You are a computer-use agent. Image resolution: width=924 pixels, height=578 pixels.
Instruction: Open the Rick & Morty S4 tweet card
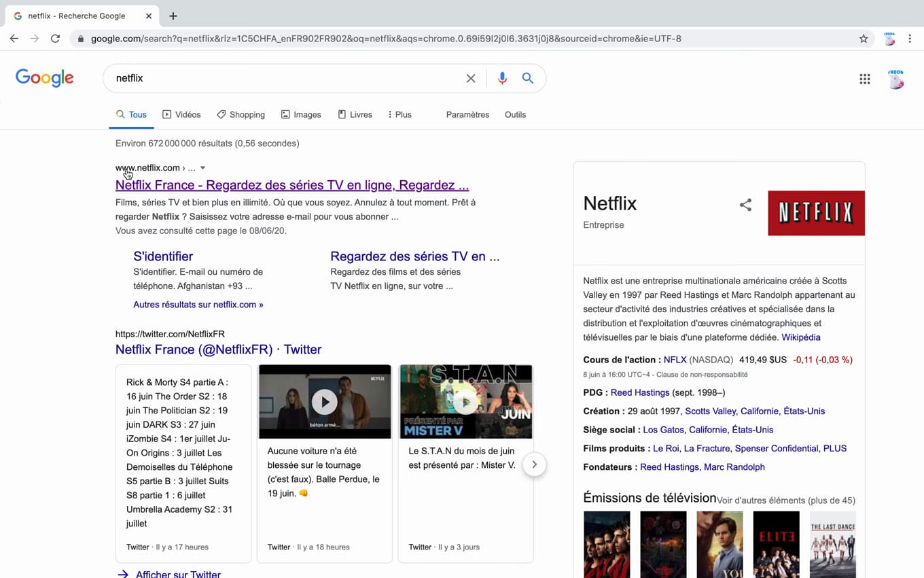(x=183, y=464)
